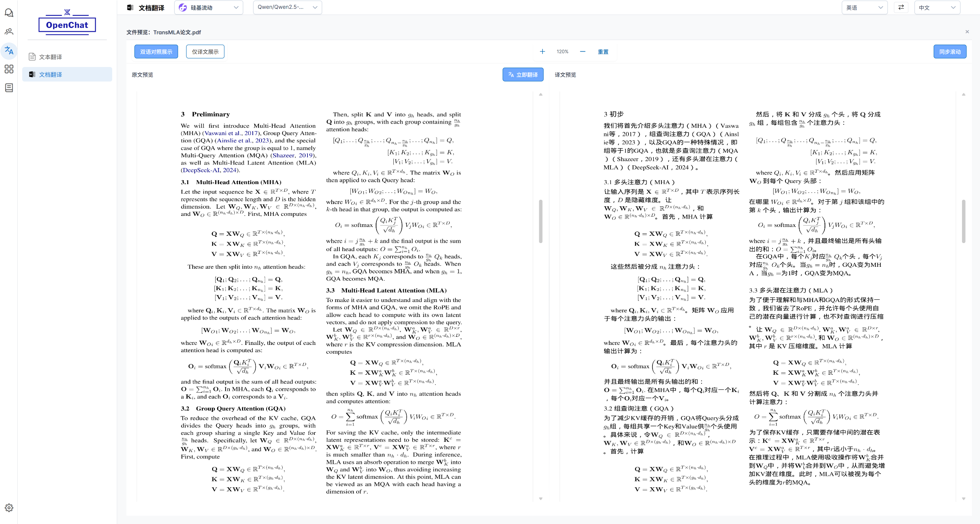Open the chat conversation icon in sidebar
This screenshot has height=524, width=980.
click(x=9, y=13)
